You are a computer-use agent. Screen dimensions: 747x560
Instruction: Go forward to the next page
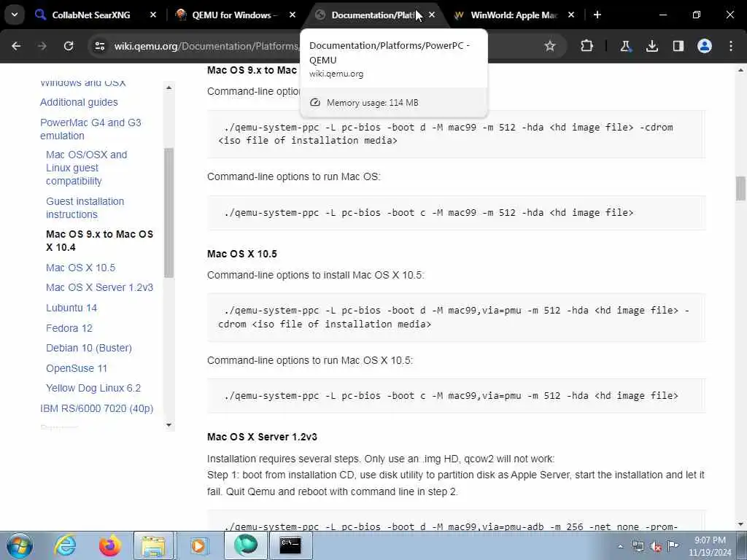tap(42, 46)
